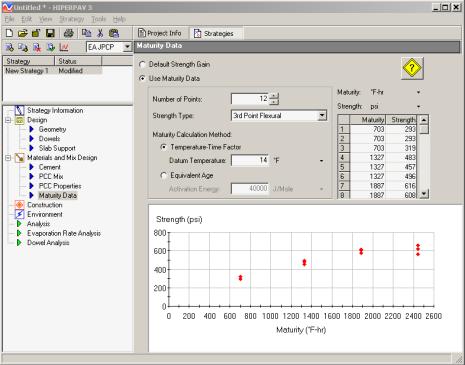Click the Strategy column header
This screenshot has width=465, height=365.
click(29, 61)
